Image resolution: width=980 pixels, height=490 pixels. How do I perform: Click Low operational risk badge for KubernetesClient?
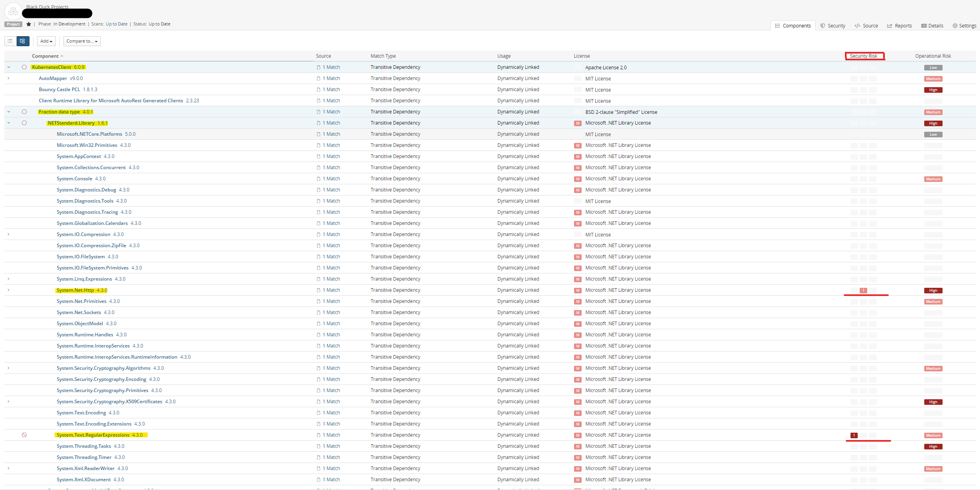(933, 68)
